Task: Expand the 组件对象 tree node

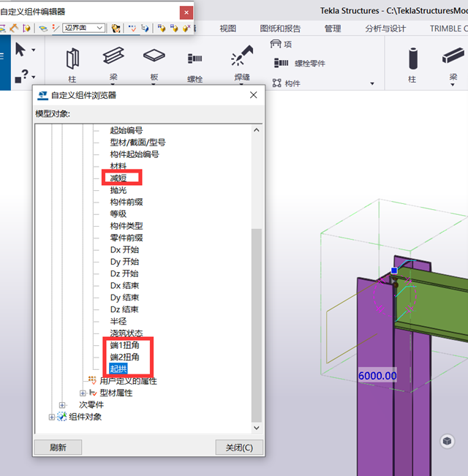Action: coord(52,417)
